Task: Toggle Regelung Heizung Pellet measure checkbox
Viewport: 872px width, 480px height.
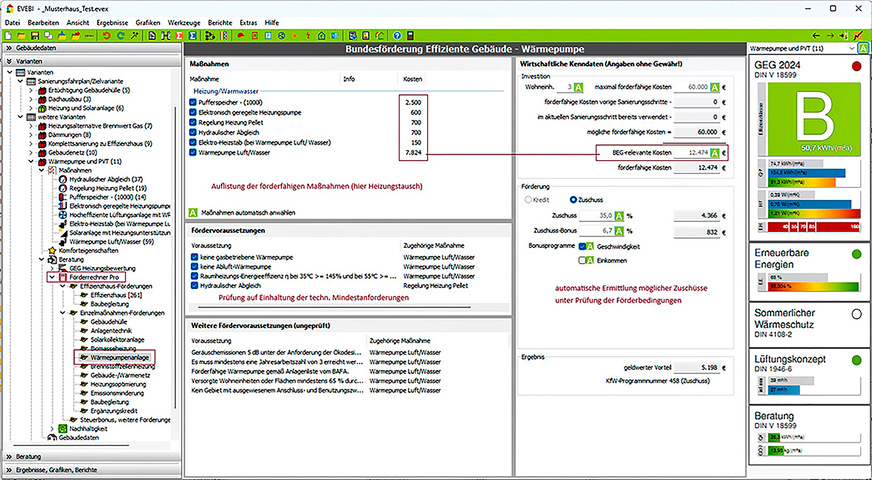Action: pos(193,122)
